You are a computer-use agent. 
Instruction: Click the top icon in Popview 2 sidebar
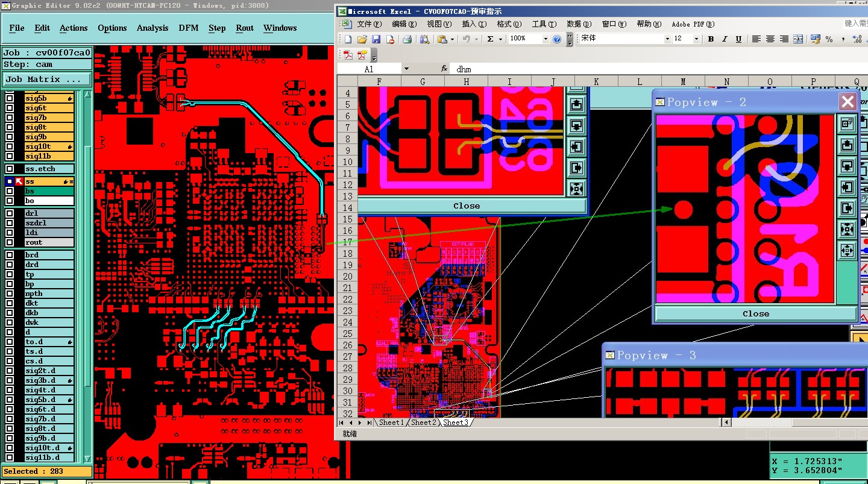click(x=847, y=124)
